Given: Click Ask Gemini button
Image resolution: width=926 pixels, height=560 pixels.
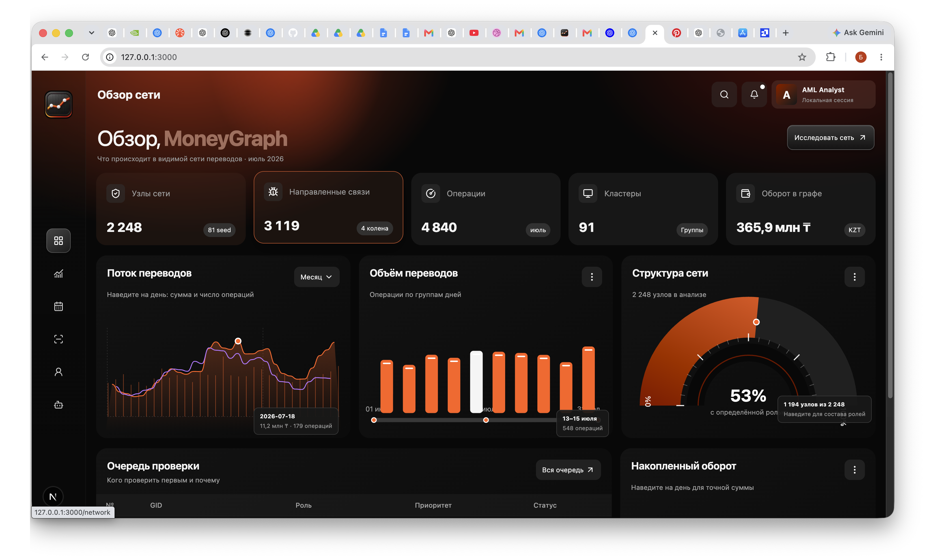Looking at the screenshot, I should coord(858,33).
